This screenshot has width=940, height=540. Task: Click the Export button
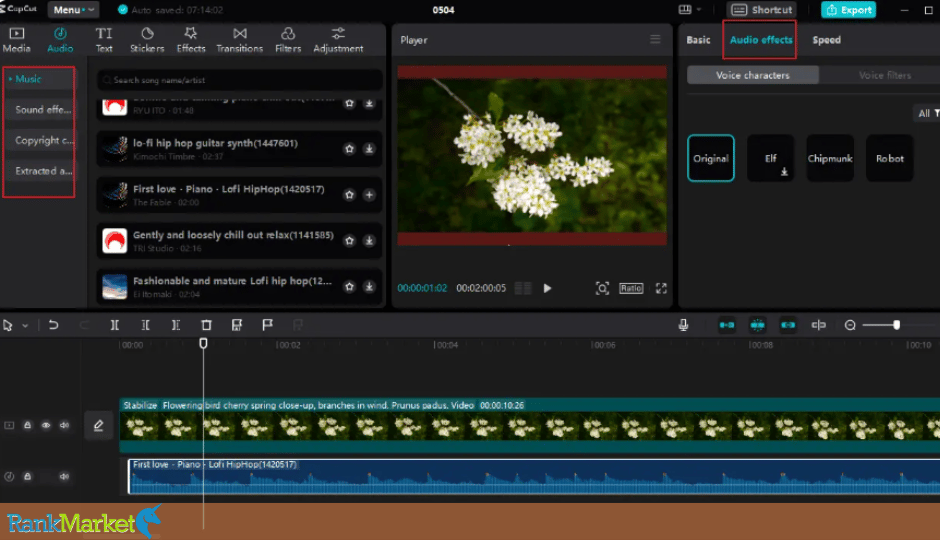(848, 10)
